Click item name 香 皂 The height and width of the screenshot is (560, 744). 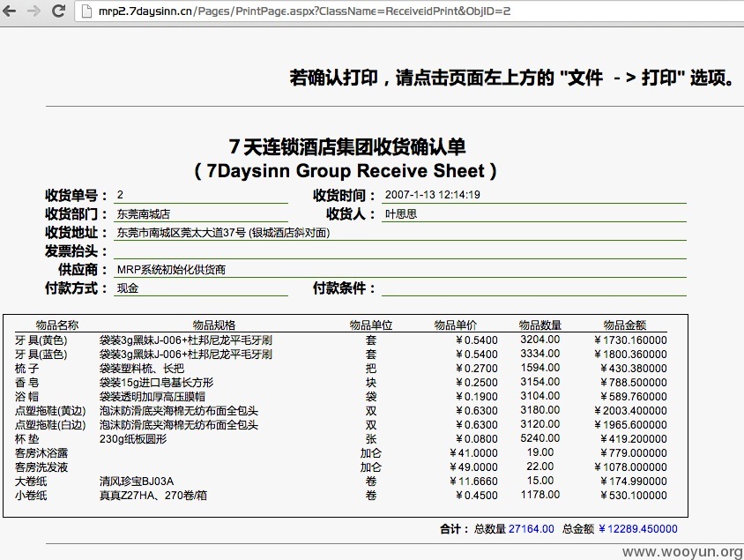(27, 383)
